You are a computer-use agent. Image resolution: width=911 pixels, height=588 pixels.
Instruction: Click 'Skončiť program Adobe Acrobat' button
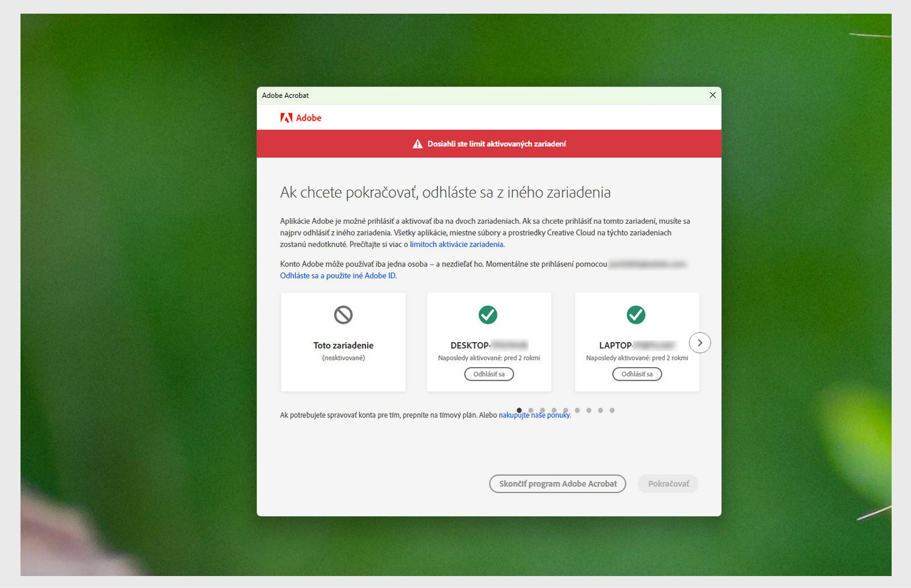pos(557,484)
